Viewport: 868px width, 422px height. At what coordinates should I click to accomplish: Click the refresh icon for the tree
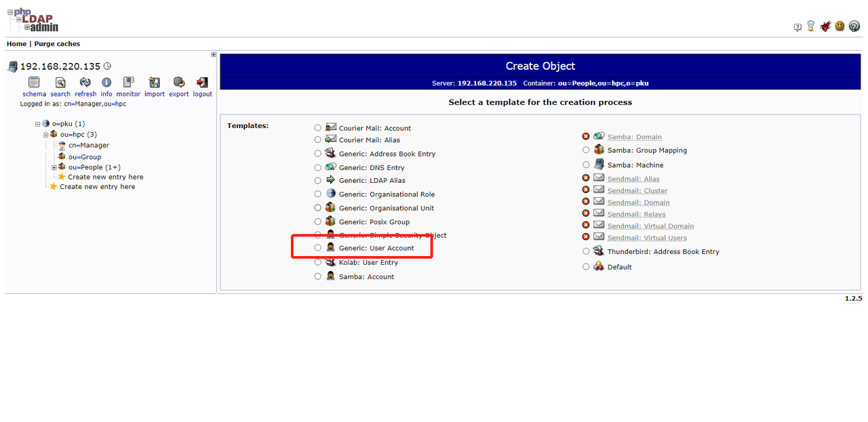(85, 83)
